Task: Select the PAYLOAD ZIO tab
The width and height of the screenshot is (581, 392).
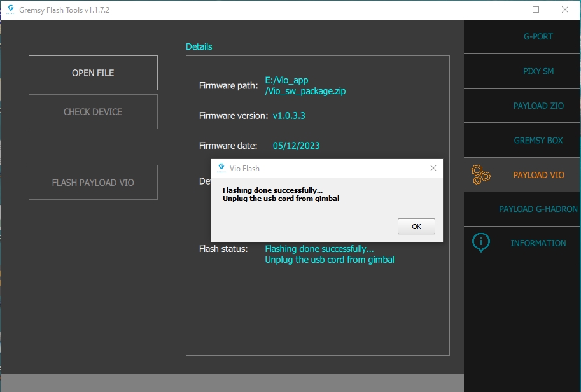Action: [538, 106]
